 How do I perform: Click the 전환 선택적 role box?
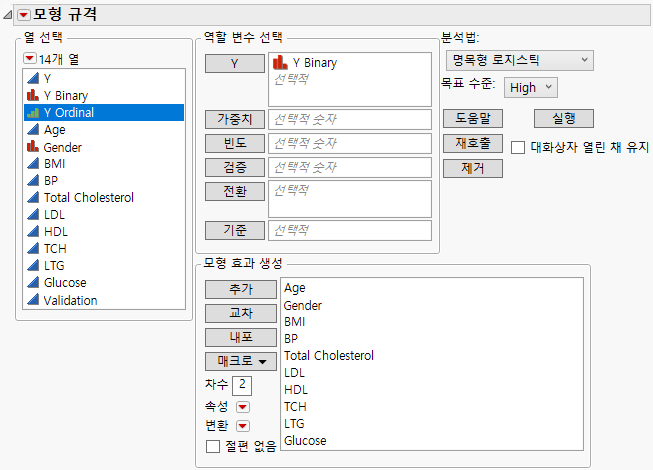point(350,199)
